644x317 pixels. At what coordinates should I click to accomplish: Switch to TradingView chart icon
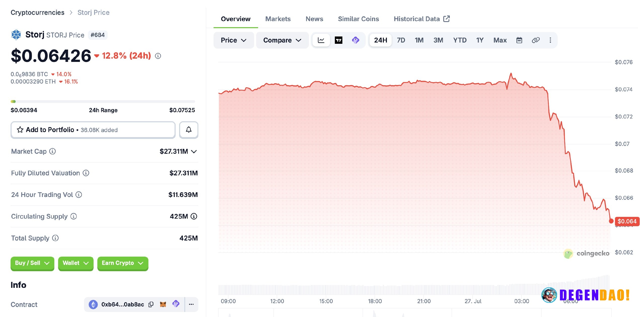click(x=339, y=40)
